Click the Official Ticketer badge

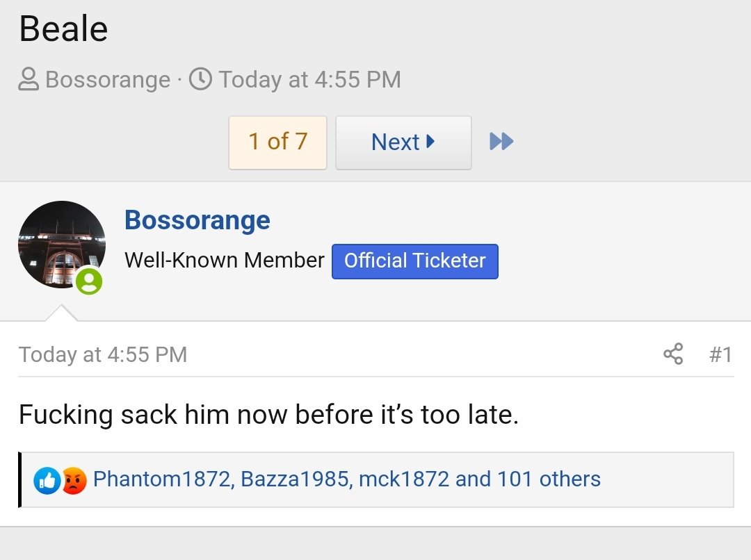pos(414,261)
